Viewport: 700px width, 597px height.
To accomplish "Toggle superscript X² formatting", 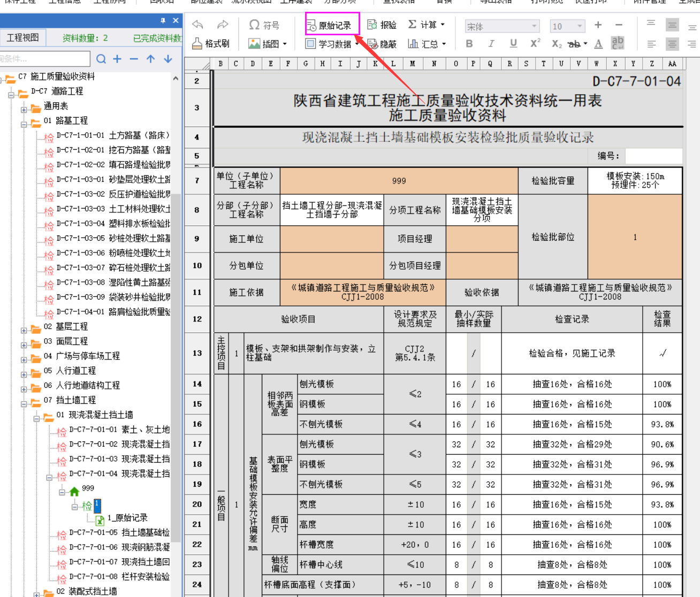I will (535, 43).
